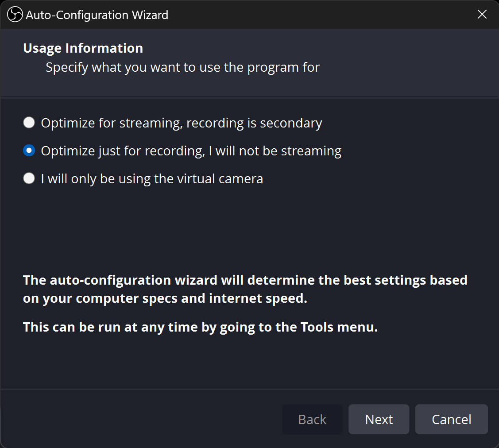
Task: Click the words "Tools menu" in the note
Action: 339,328
